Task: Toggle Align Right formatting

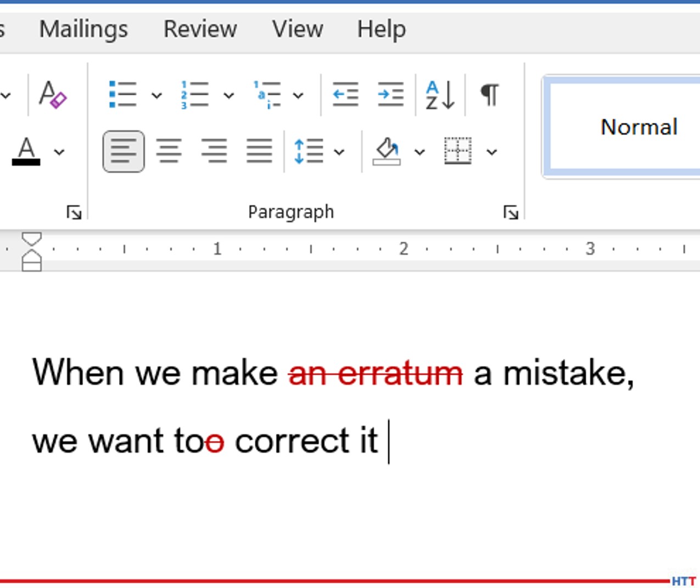Action: click(214, 152)
